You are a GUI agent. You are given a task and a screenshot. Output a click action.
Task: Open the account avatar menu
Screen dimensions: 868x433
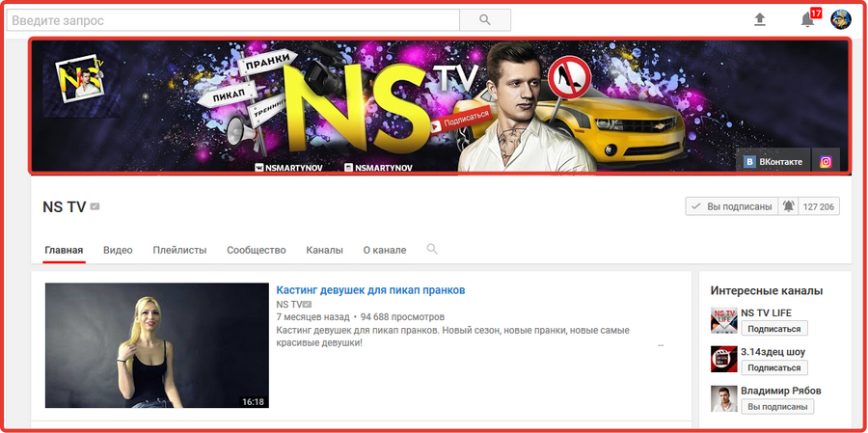click(x=840, y=20)
